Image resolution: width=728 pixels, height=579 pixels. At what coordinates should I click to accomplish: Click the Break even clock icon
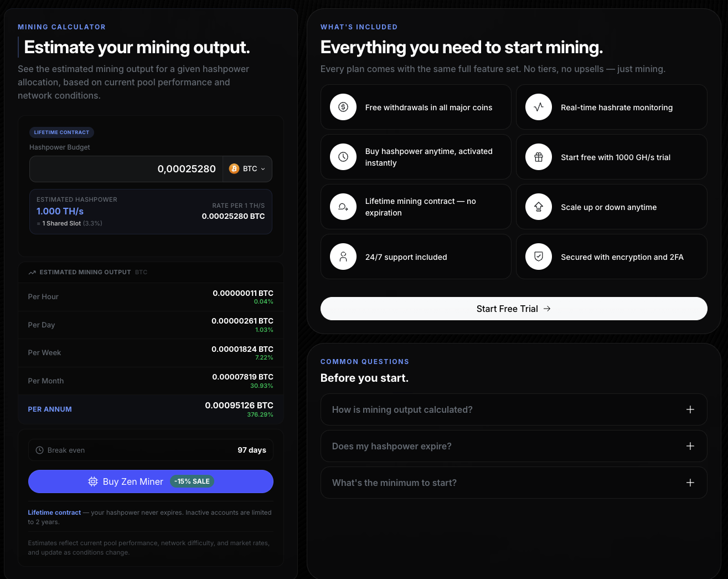pyautogui.click(x=39, y=450)
